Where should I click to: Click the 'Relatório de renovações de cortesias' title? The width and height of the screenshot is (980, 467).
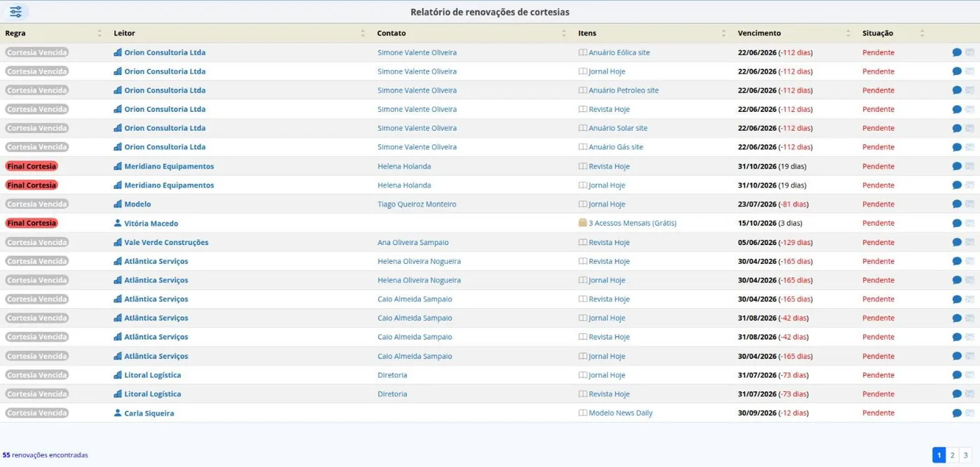[490, 12]
